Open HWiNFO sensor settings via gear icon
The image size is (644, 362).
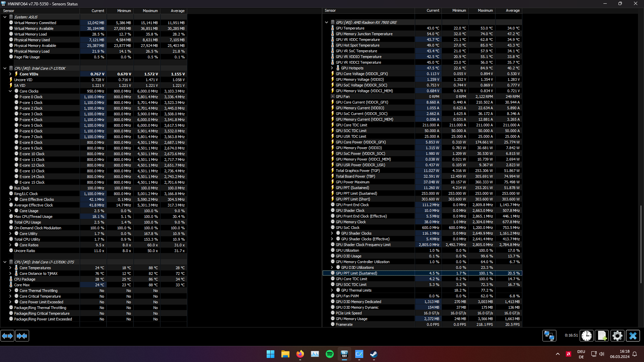[617, 336]
